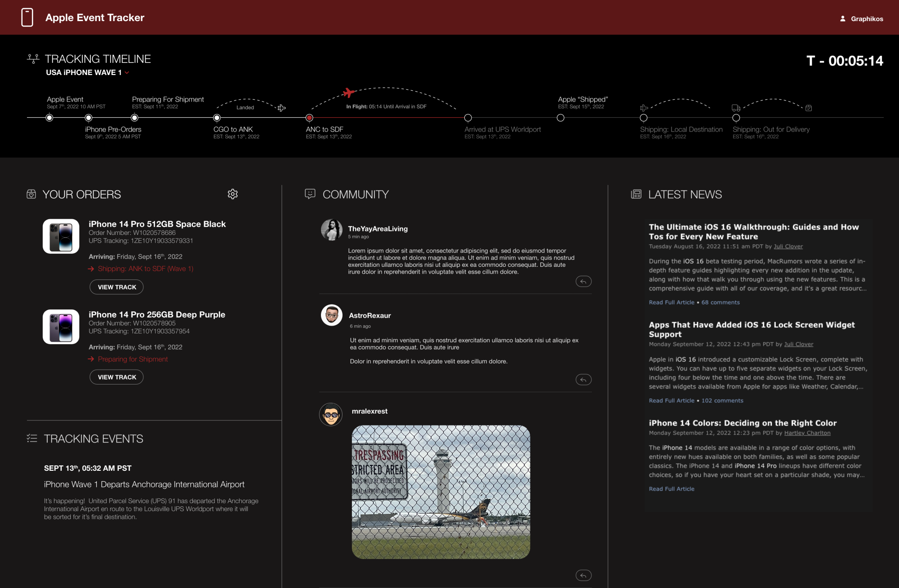Open the airport fence photo thumbnail
The image size is (899, 588).
[x=441, y=492]
